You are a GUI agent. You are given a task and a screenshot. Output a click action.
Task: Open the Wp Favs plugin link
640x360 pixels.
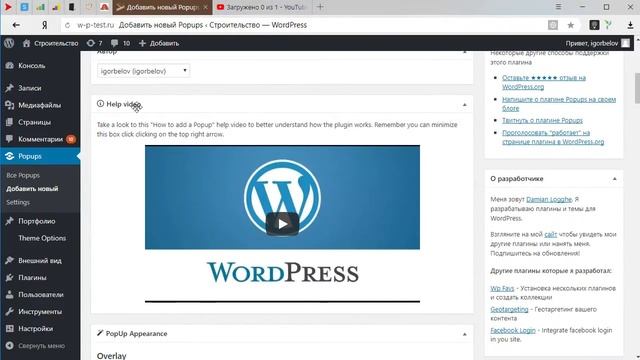pyautogui.click(x=502, y=288)
